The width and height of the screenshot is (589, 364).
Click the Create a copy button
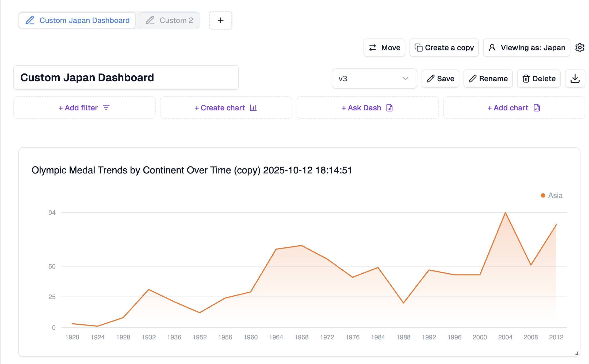[444, 48]
